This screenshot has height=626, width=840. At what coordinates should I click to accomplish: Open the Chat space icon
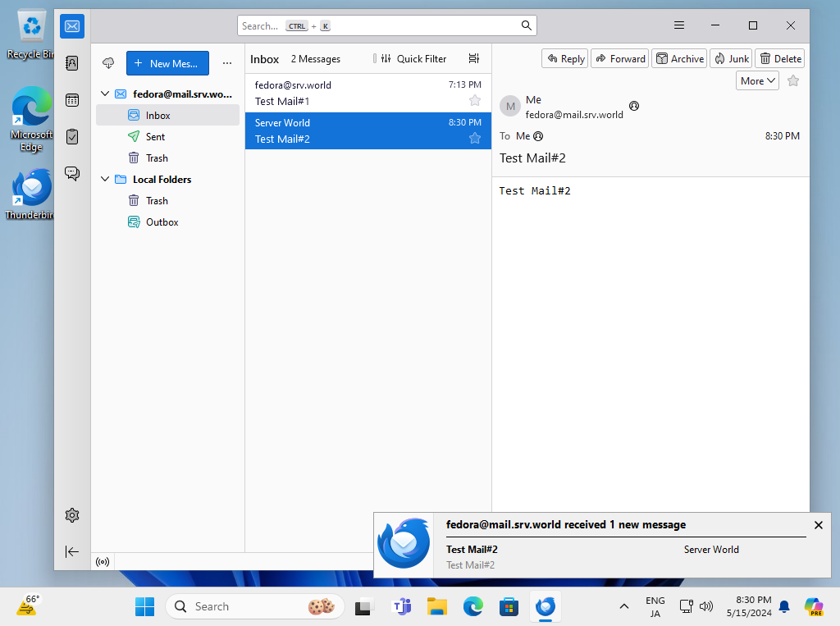coord(72,173)
